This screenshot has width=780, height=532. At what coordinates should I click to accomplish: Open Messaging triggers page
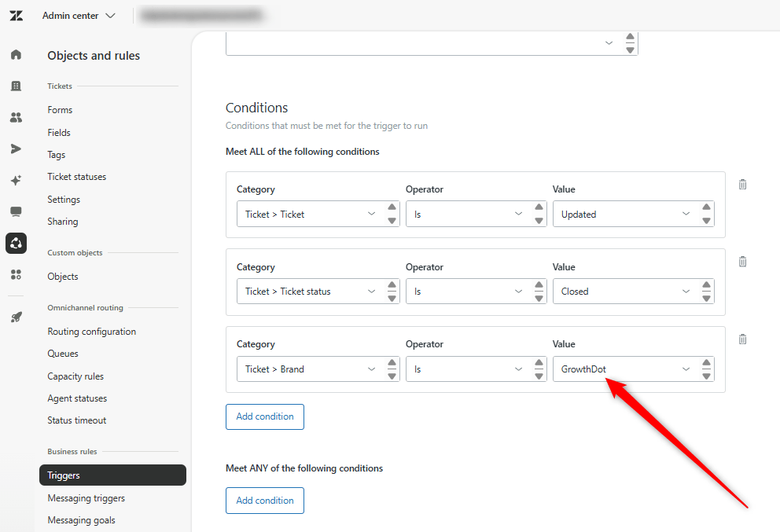tap(86, 498)
